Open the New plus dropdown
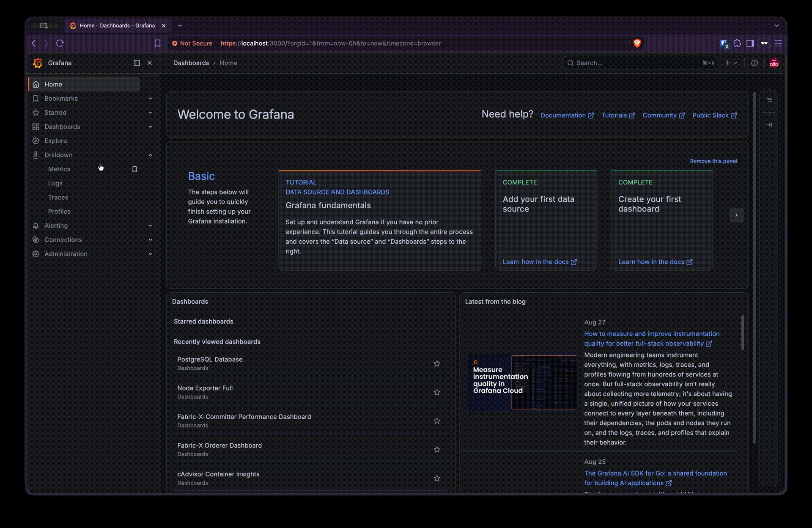812x528 pixels. 731,63
